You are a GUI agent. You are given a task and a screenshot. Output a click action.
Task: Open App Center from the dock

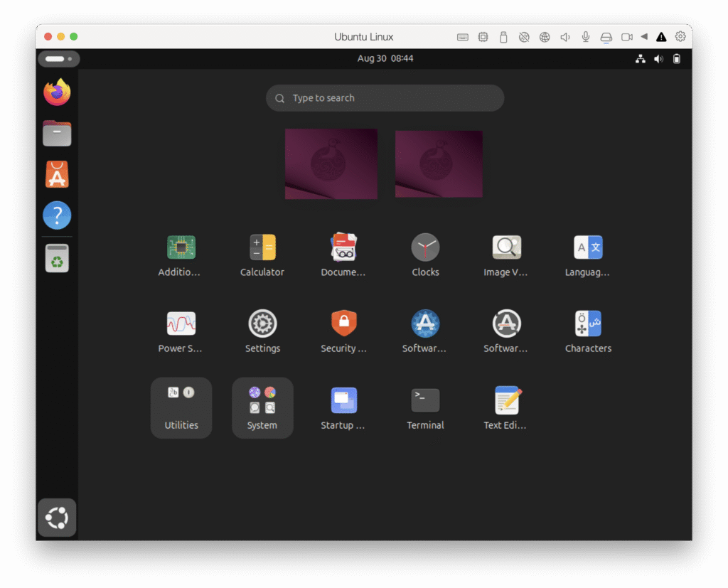pyautogui.click(x=57, y=174)
